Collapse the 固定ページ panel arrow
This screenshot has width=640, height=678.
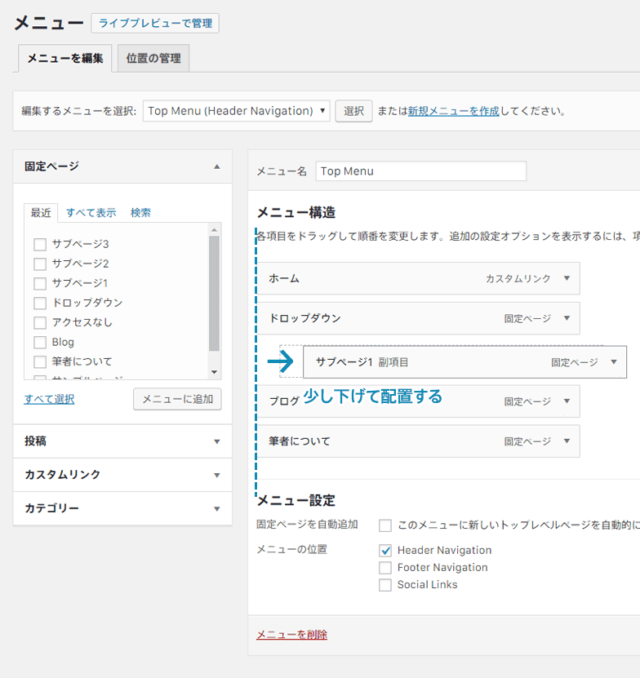point(217,166)
